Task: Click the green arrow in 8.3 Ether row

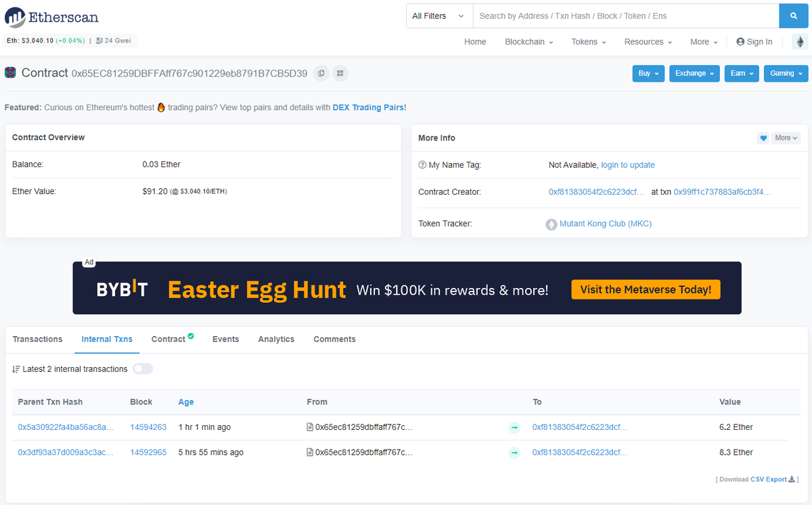Action: [514, 452]
